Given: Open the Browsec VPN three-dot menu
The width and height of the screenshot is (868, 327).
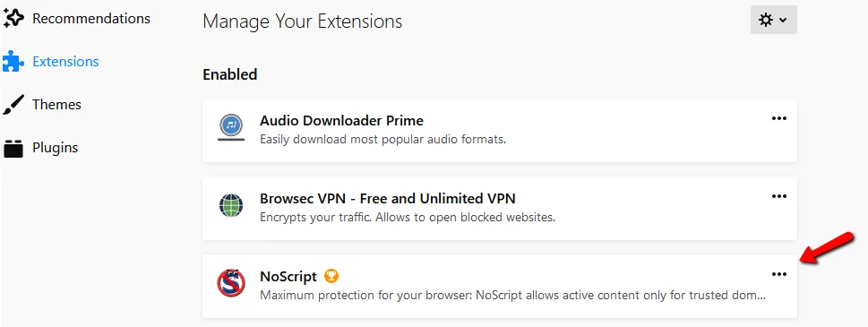Looking at the screenshot, I should [x=779, y=196].
